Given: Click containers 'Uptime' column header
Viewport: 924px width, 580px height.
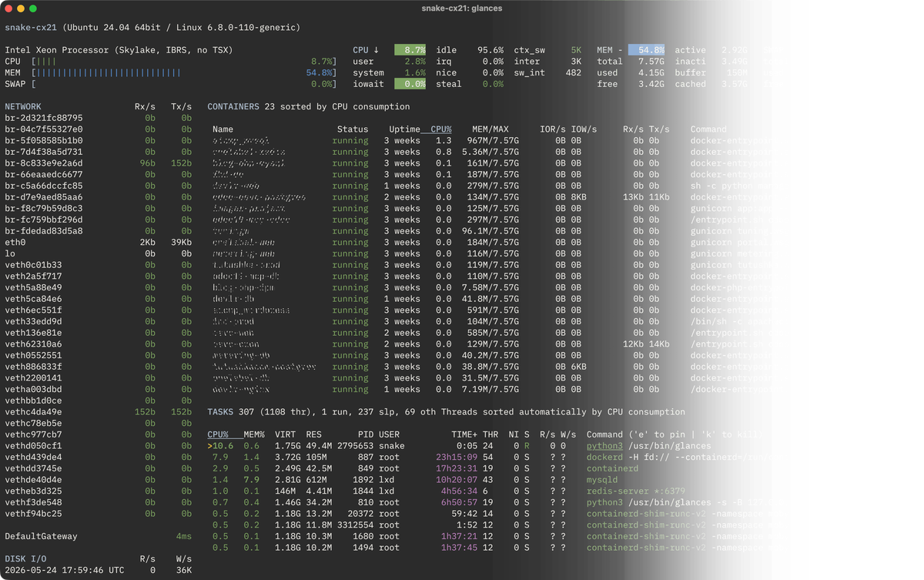Looking at the screenshot, I should pos(404,129).
